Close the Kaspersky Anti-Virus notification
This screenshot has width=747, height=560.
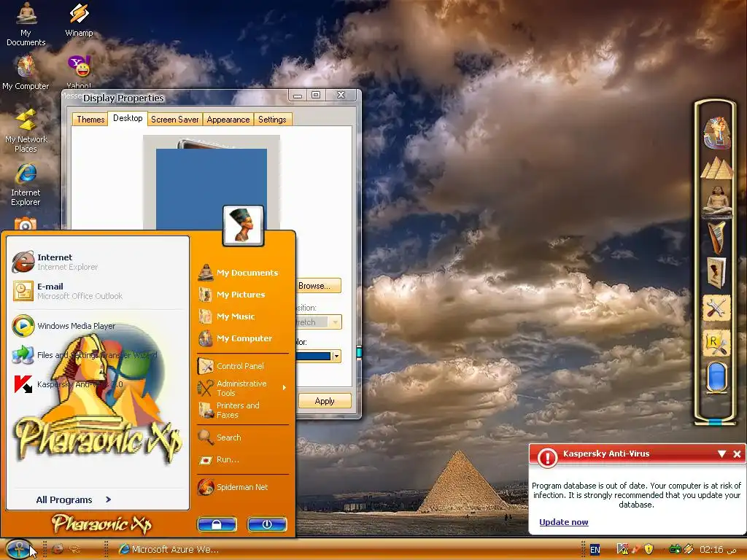click(x=737, y=454)
